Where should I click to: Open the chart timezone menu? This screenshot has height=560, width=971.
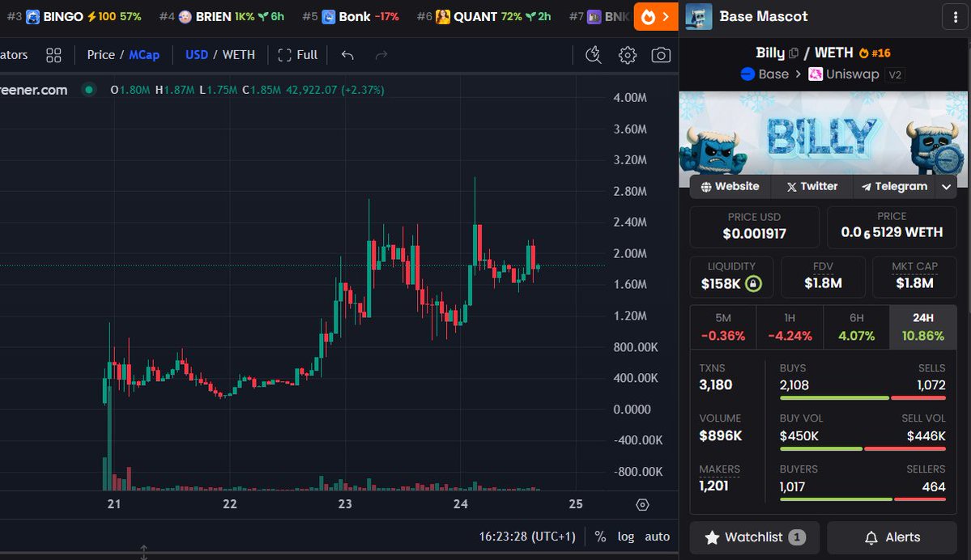(527, 537)
